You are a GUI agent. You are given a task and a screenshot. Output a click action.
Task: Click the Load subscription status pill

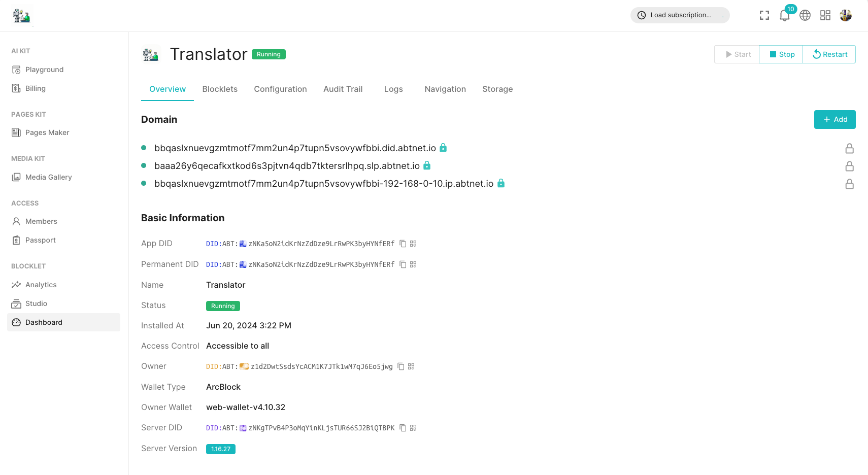680,15
